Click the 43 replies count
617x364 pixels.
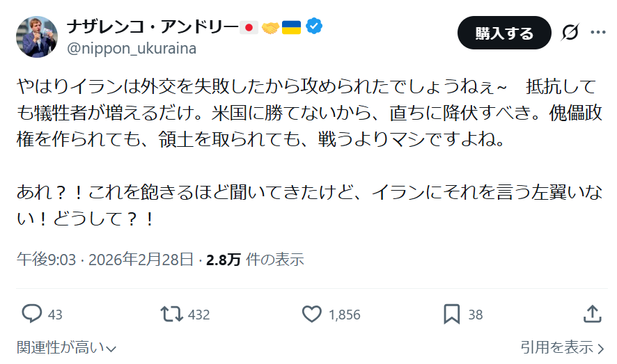(x=55, y=315)
